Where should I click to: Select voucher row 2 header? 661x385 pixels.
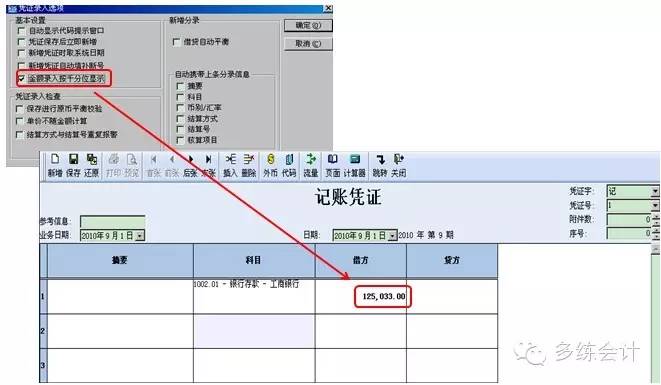tap(43, 331)
